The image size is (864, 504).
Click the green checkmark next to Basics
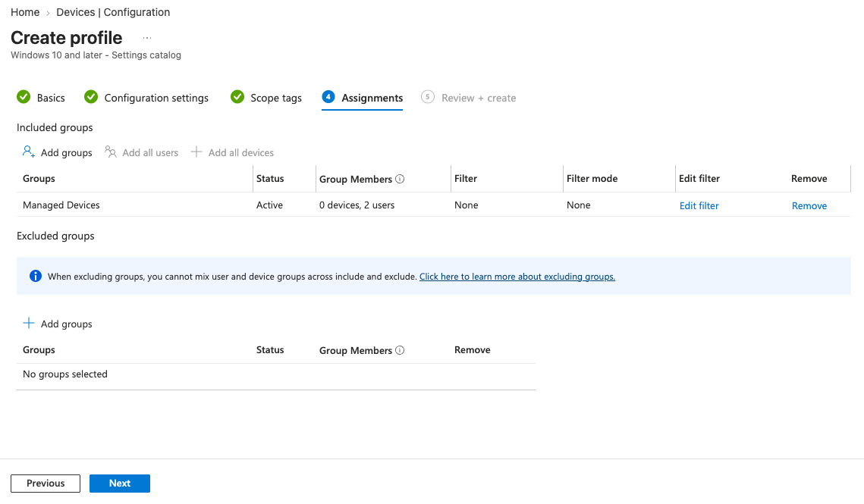point(24,97)
